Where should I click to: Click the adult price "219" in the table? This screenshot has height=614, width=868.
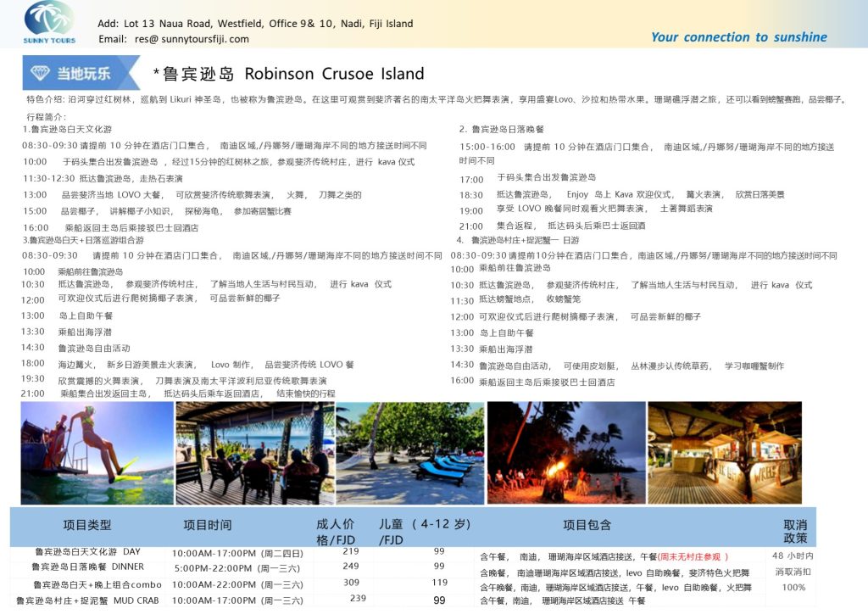click(x=351, y=551)
